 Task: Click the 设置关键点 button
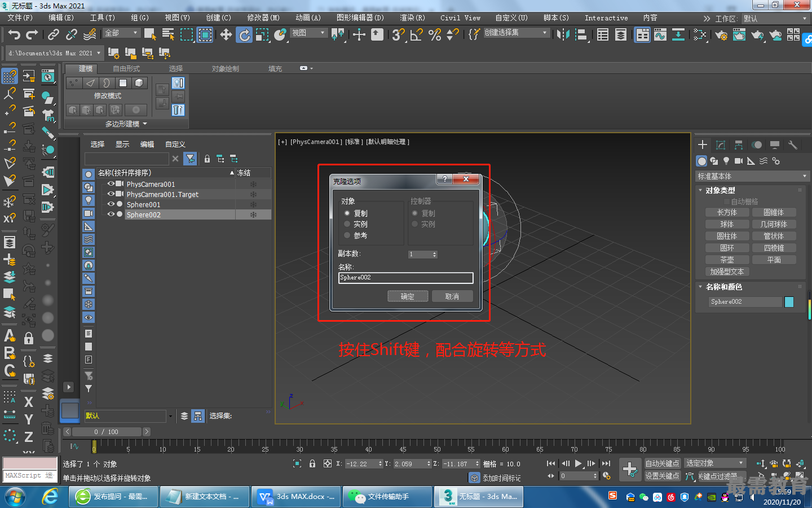point(663,476)
